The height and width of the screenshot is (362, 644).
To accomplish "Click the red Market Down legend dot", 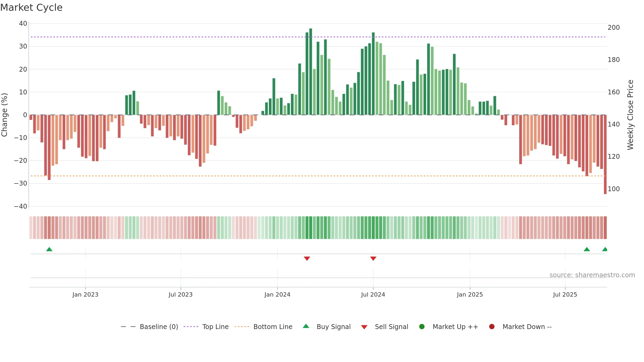I will coord(492,327).
